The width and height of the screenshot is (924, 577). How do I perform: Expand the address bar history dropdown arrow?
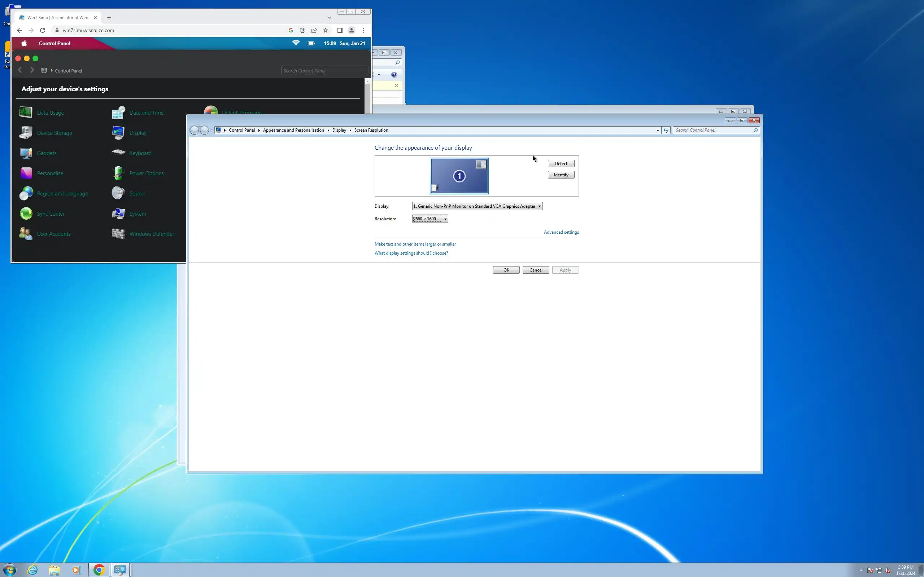(x=658, y=131)
